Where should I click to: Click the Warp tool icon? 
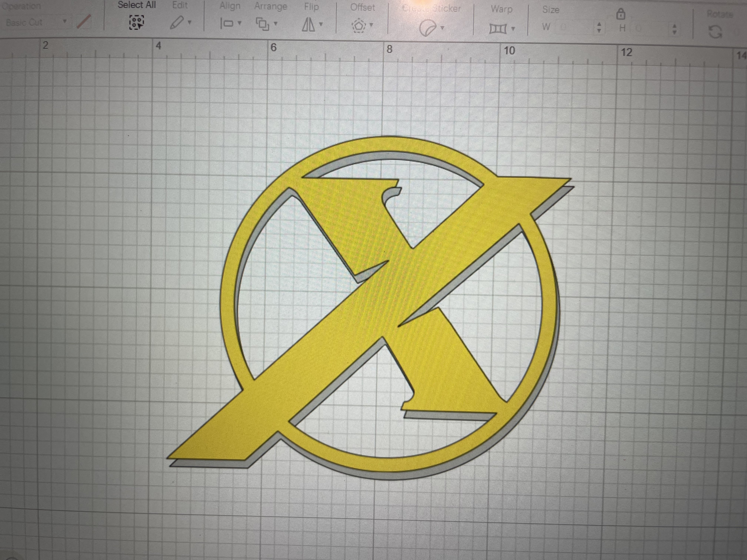(498, 29)
